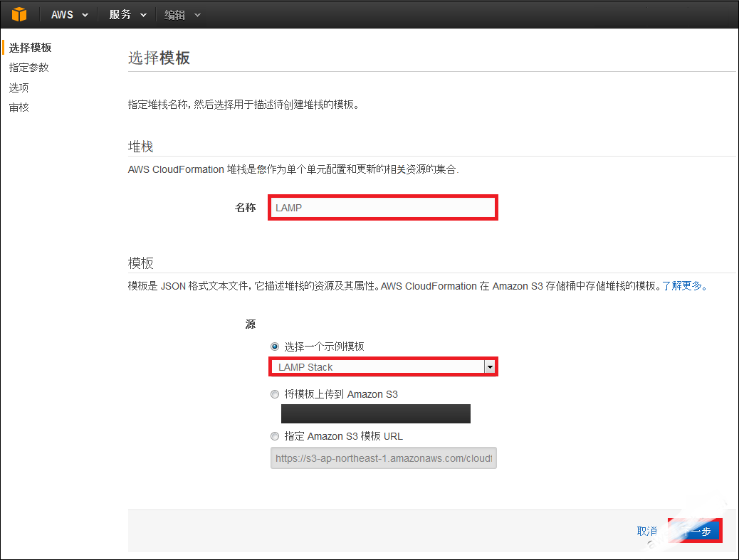
Task: Open the 了解更多 learn more link
Action: [x=684, y=286]
